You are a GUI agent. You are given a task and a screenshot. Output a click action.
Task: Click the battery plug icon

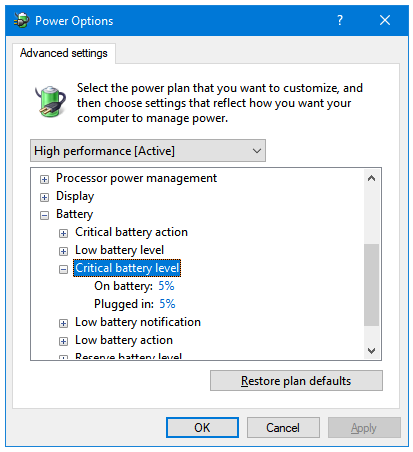(x=51, y=101)
